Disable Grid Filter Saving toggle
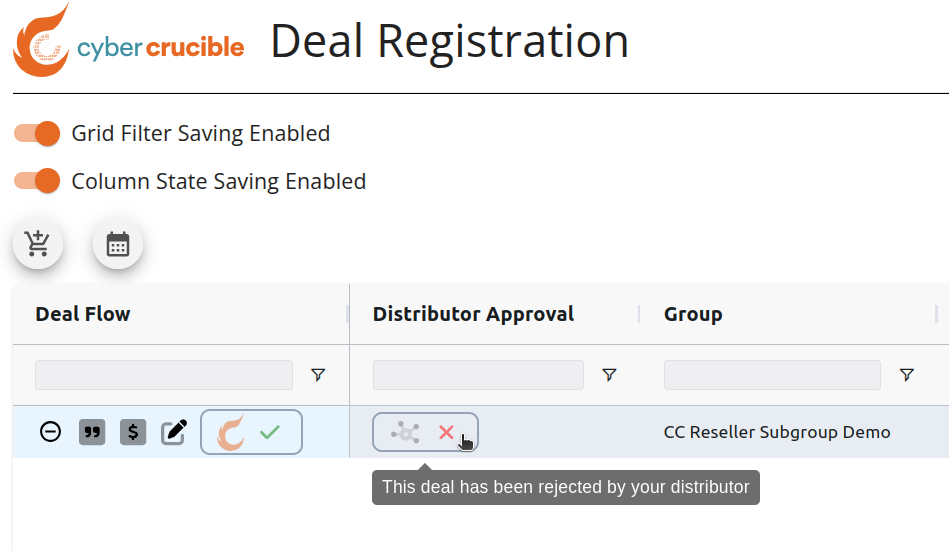Viewport: 949px width, 551px height. point(37,133)
